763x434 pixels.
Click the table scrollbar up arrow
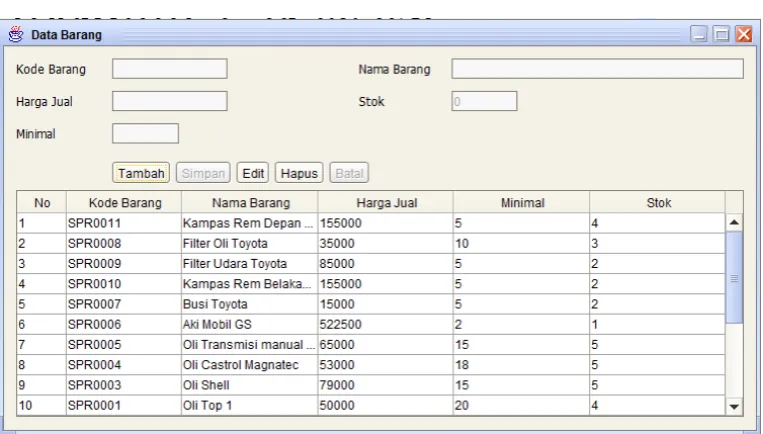click(x=734, y=223)
